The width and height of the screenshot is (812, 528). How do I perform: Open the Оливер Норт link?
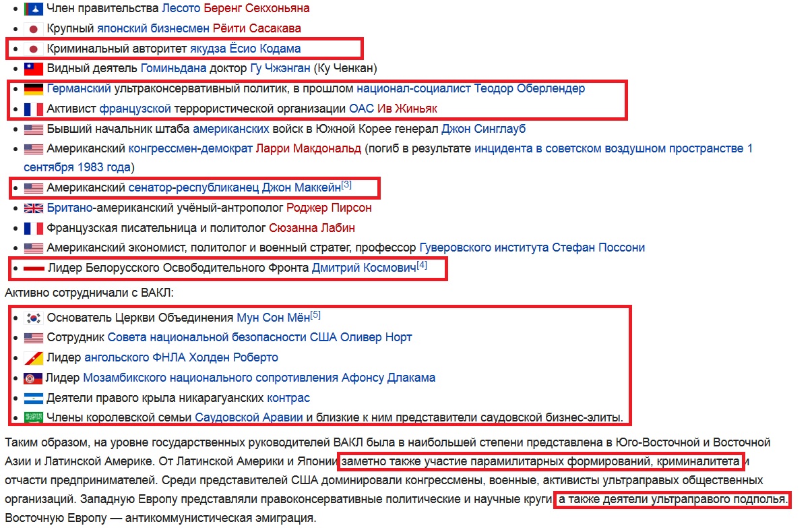click(377, 337)
